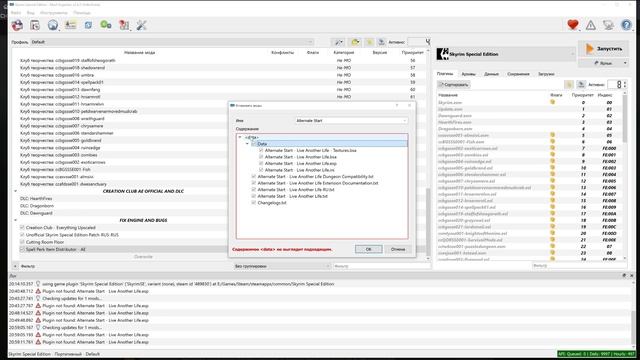The width and height of the screenshot is (640, 360).
Task: Click OK in the install mod dialog
Action: 369,249
